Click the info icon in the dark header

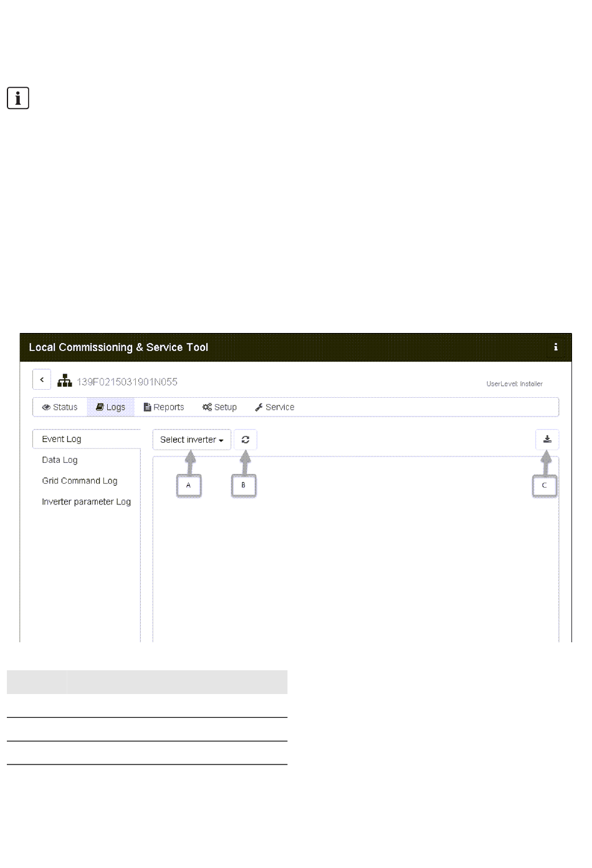point(555,347)
